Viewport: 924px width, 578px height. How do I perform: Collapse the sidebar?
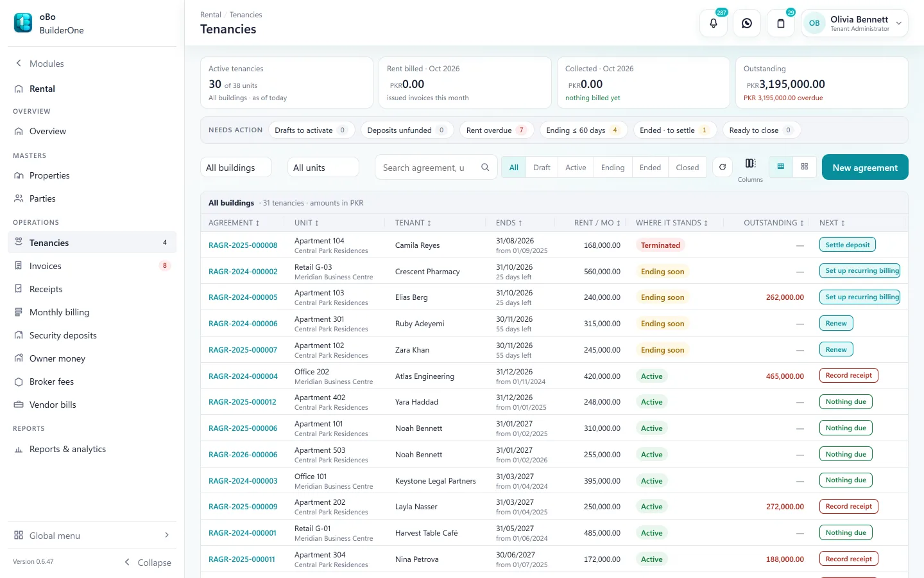(148, 563)
